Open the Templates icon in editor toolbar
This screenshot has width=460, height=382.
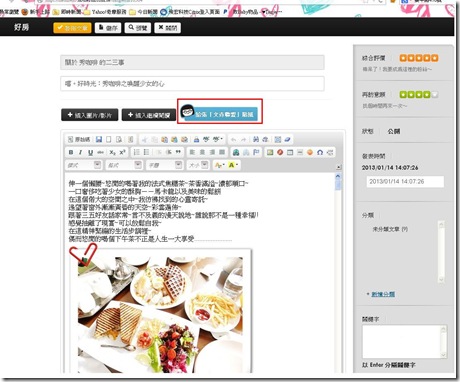pos(131,139)
